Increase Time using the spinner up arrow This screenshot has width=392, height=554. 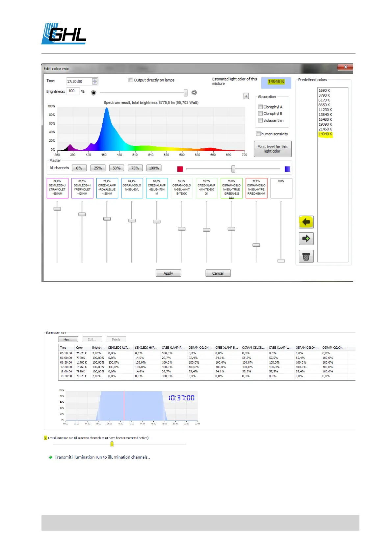tap(95, 80)
